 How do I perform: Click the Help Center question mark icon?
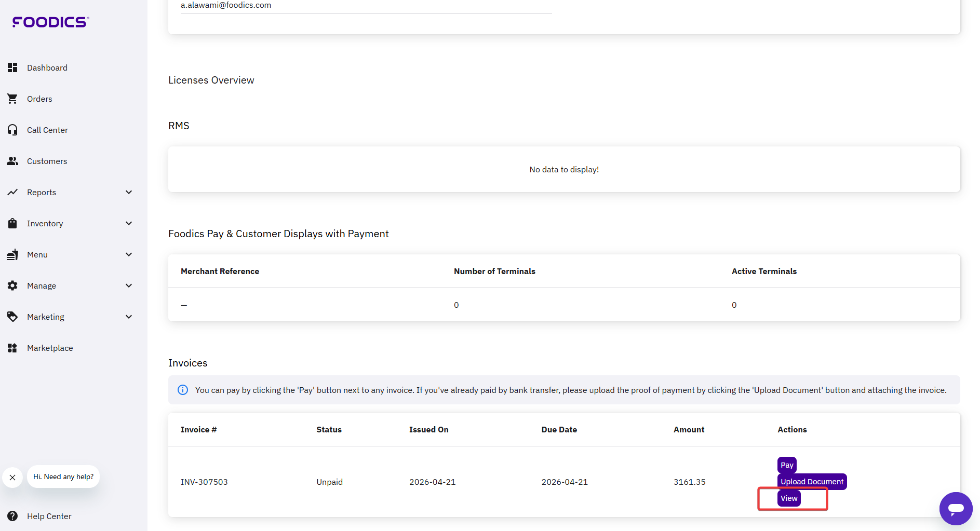pos(12,516)
